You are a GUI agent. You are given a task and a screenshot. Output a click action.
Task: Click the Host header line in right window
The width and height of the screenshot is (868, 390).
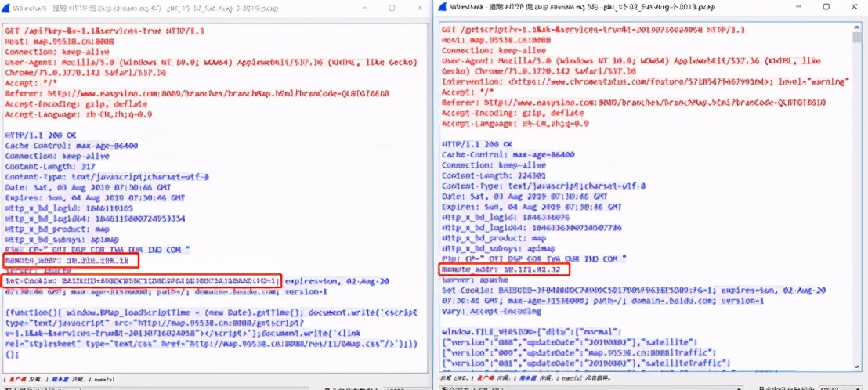[x=497, y=39]
